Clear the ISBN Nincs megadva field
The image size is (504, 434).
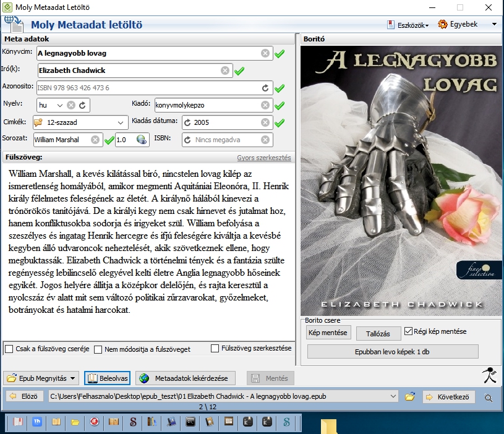(x=265, y=140)
